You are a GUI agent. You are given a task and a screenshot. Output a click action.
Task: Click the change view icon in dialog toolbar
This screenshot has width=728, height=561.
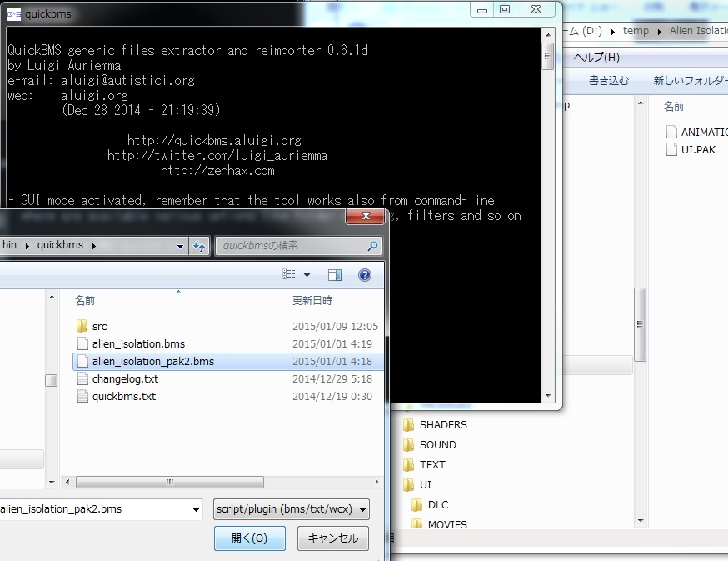pos(289,275)
